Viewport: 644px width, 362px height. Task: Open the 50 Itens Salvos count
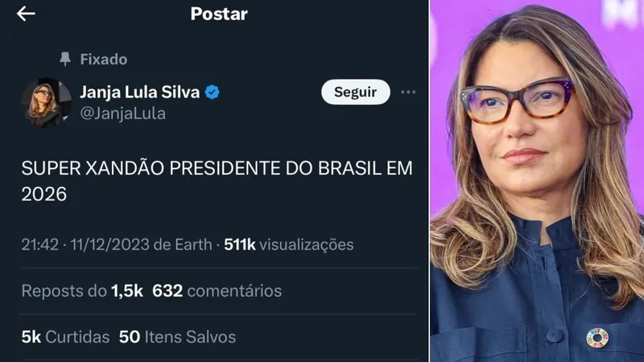point(177,337)
